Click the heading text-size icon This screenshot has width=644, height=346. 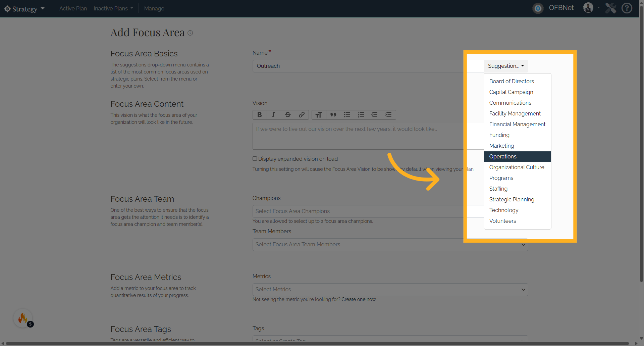(319, 115)
